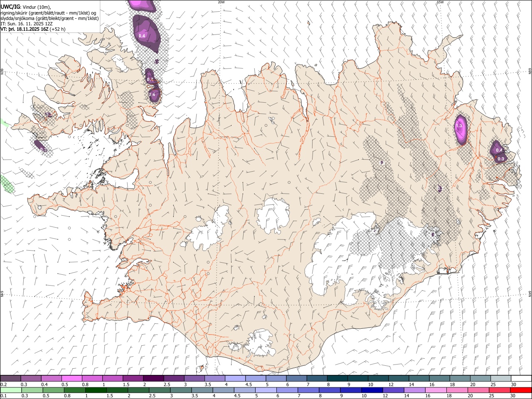Select the snow legend swatch between 1 and 1.5
The width and height of the screenshot is (532, 399).
pyautogui.click(x=112, y=379)
